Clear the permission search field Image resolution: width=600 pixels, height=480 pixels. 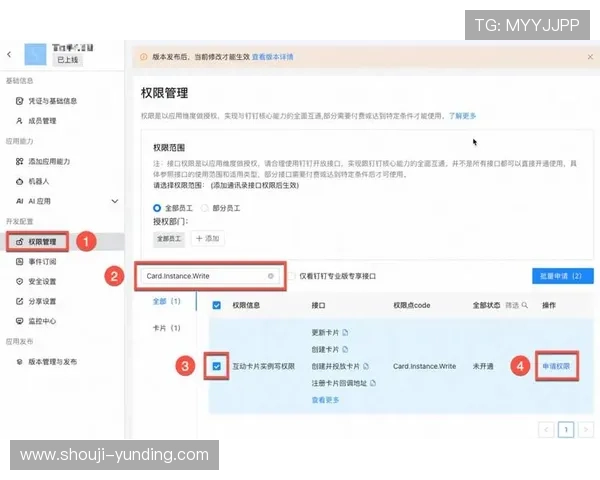point(271,276)
